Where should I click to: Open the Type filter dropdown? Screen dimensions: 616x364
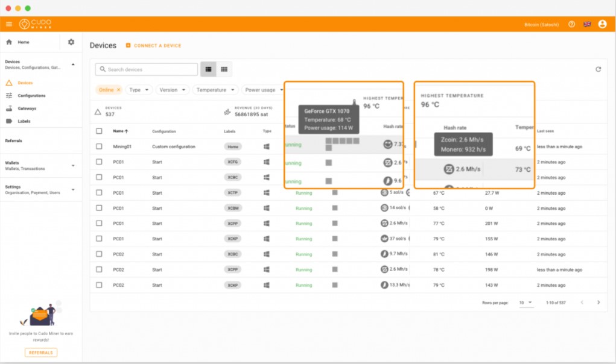pyautogui.click(x=139, y=90)
